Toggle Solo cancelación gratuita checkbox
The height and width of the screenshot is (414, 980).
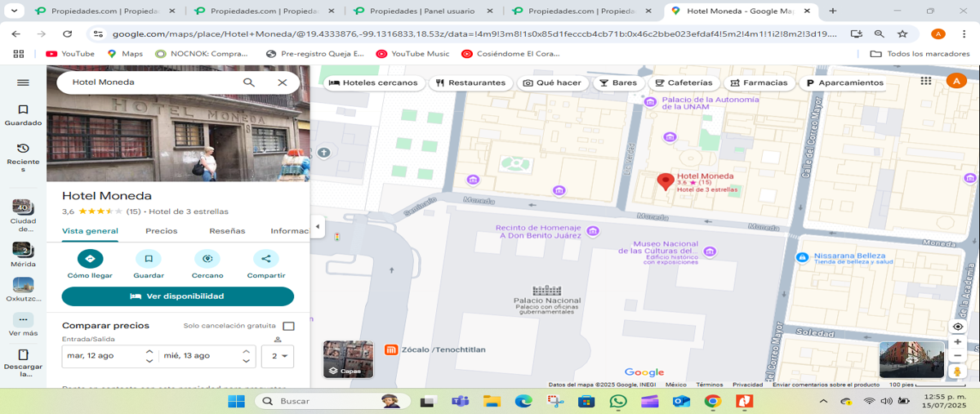pyautogui.click(x=288, y=326)
